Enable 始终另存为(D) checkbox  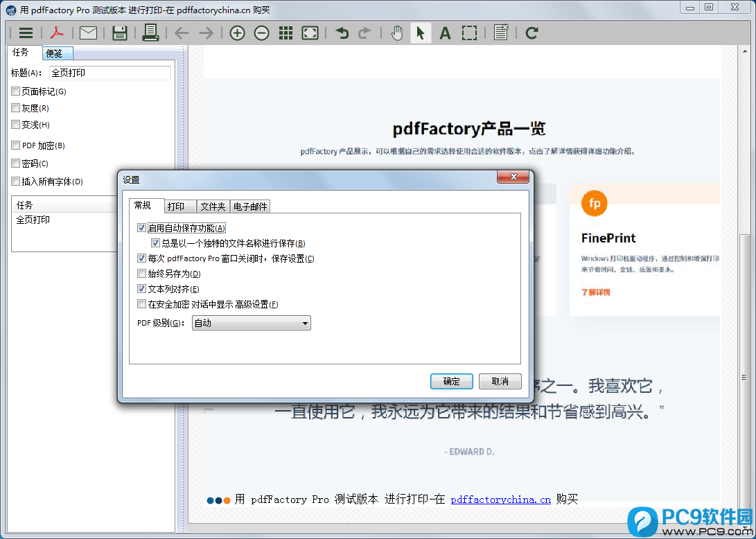pos(142,274)
